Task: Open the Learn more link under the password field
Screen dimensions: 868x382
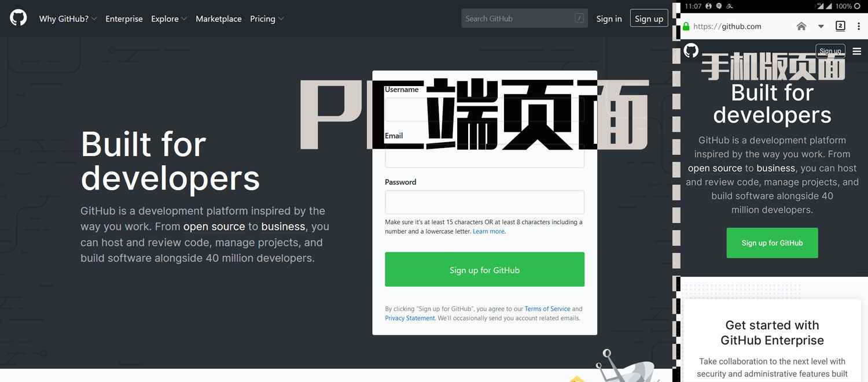Action: (488, 231)
